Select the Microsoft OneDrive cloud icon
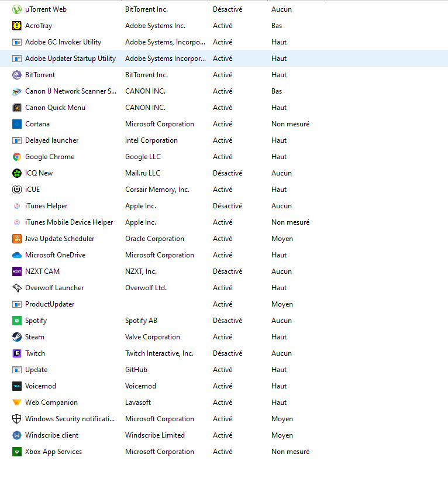448x478 pixels. tap(16, 255)
